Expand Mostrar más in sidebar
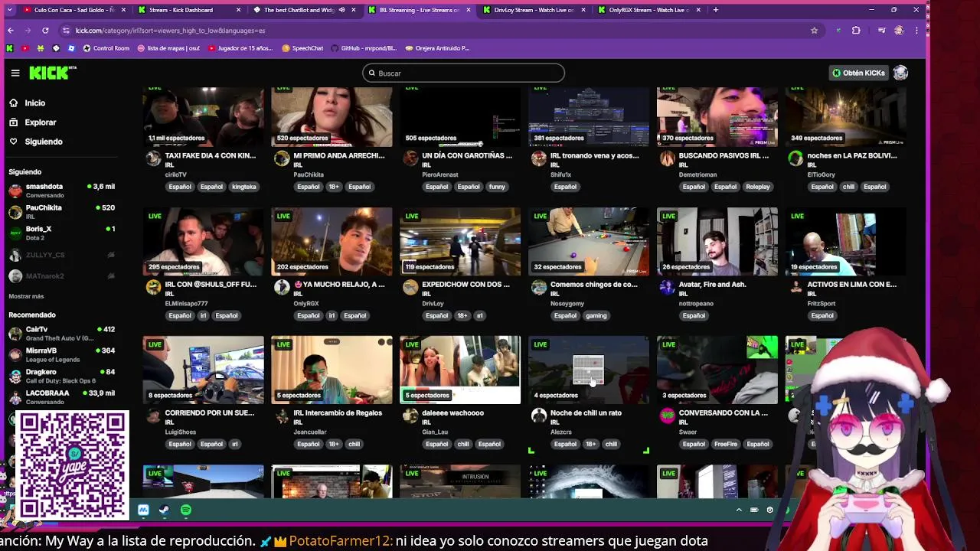The width and height of the screenshot is (980, 551). click(26, 296)
